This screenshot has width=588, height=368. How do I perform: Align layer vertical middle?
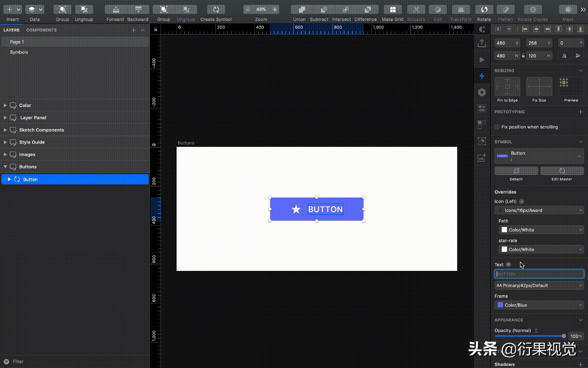point(570,29)
